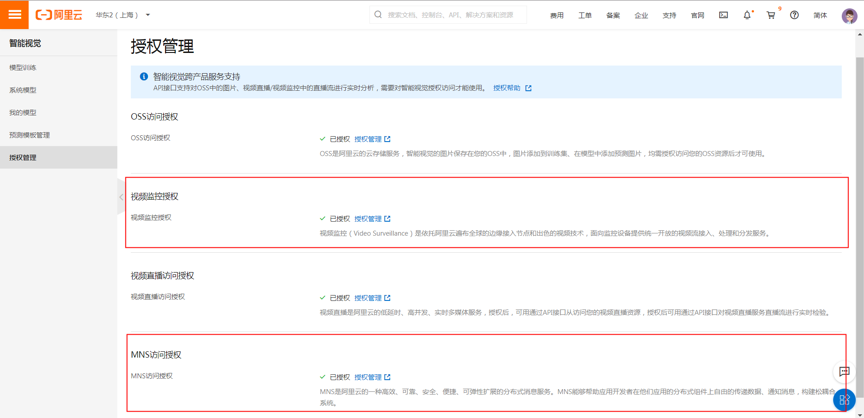The image size is (864, 418).
Task: Open the shopping cart
Action: pos(771,15)
